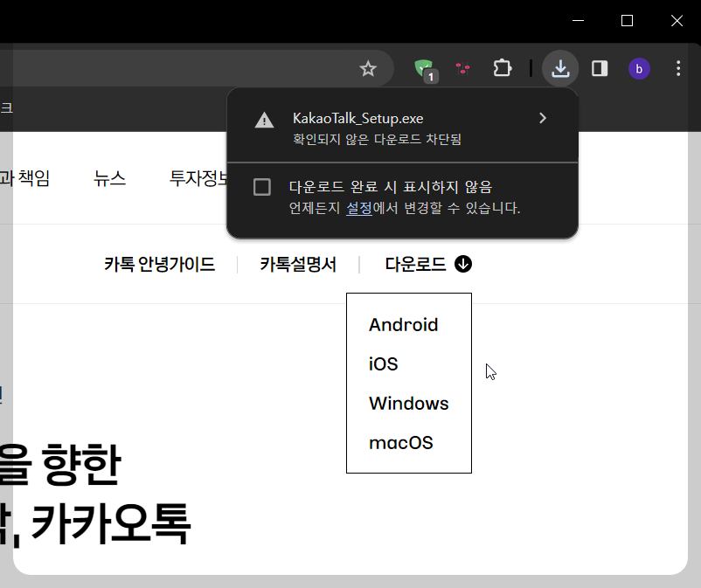
Task: Go to 카톡설명서 tab
Action: (298, 264)
